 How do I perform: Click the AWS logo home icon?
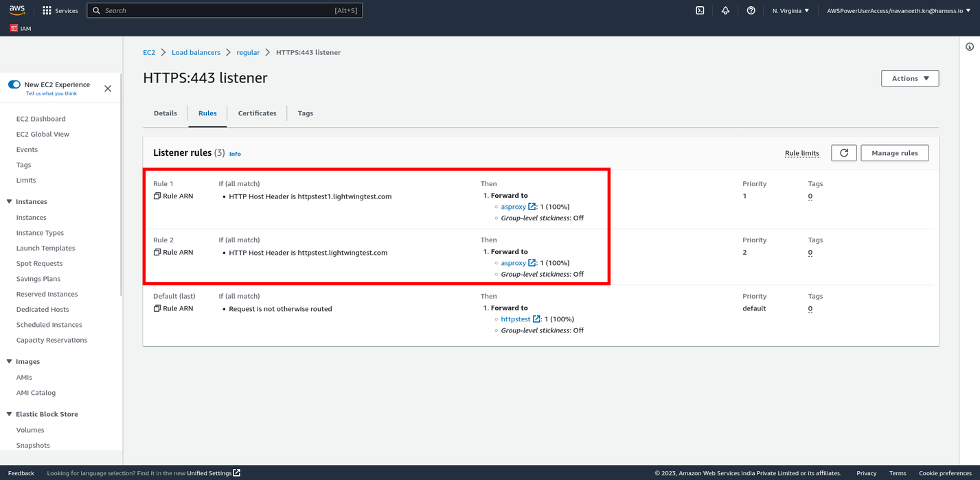point(17,10)
